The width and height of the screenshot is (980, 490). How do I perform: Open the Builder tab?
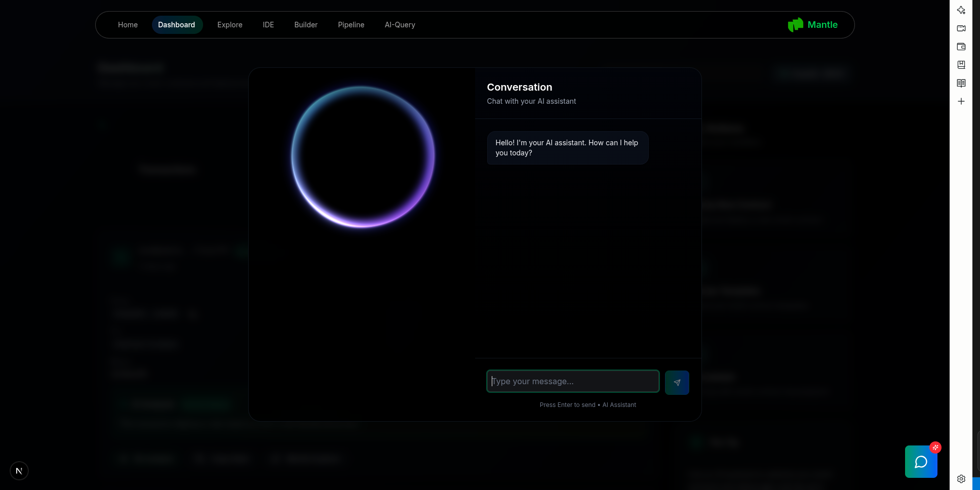point(305,25)
